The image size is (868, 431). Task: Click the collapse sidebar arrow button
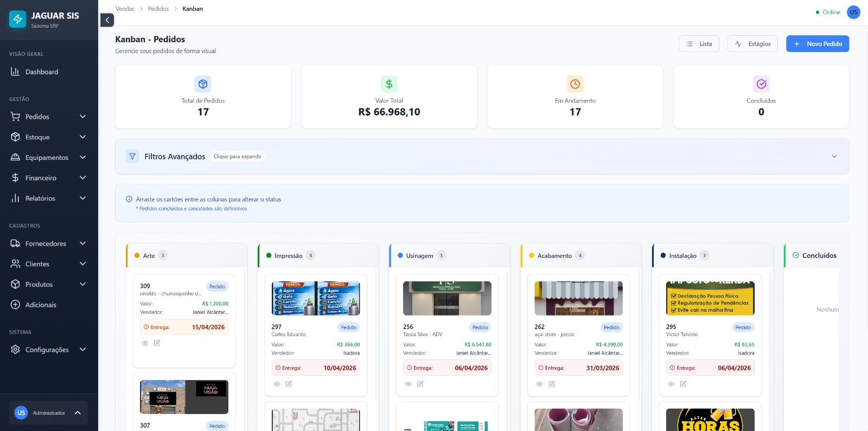click(x=107, y=20)
